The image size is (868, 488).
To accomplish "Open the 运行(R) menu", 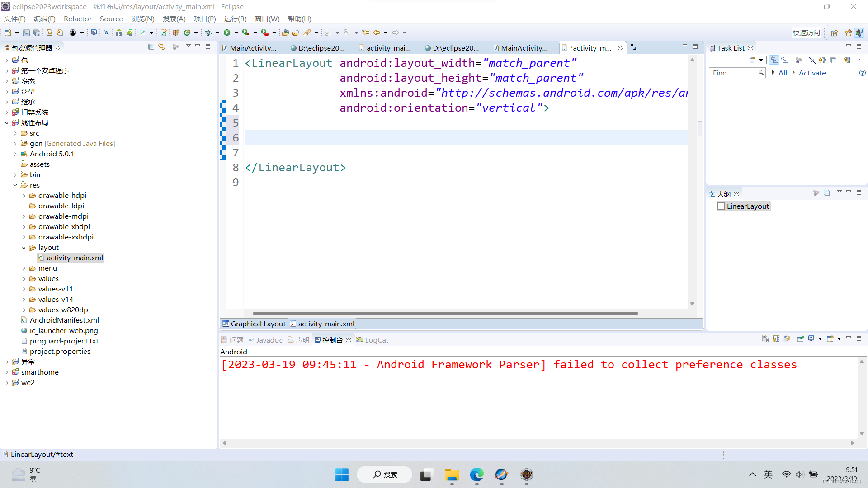I will point(235,19).
